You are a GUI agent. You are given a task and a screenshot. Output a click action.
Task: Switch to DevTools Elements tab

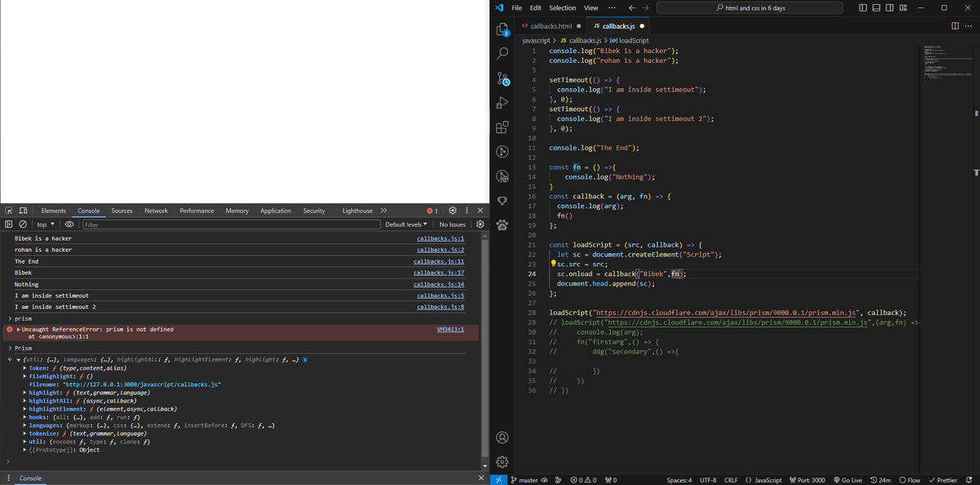coord(54,211)
